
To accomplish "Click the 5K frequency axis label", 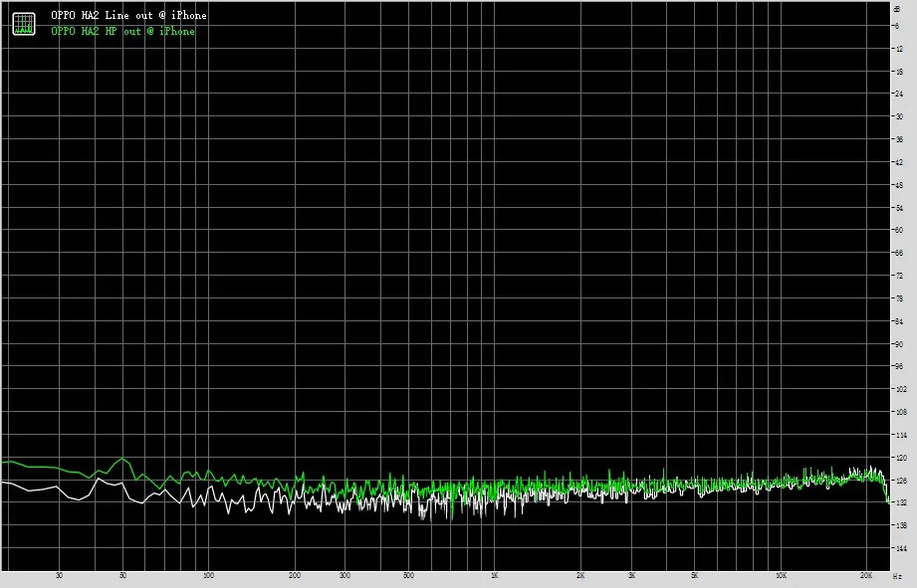I will point(695,576).
